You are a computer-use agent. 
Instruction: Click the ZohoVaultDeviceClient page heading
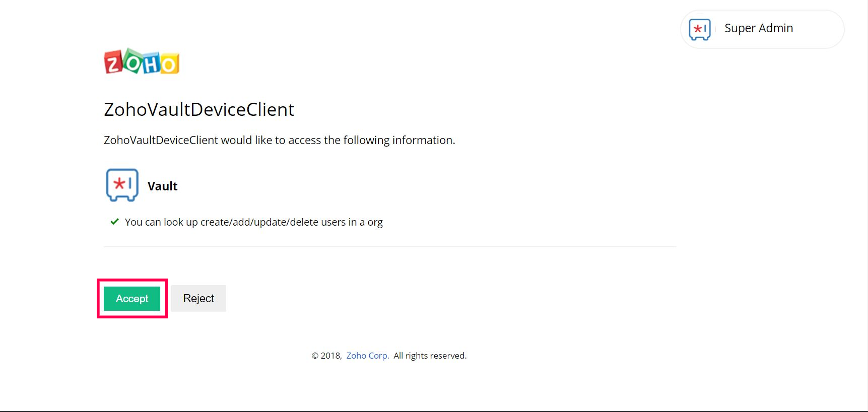[x=199, y=109]
